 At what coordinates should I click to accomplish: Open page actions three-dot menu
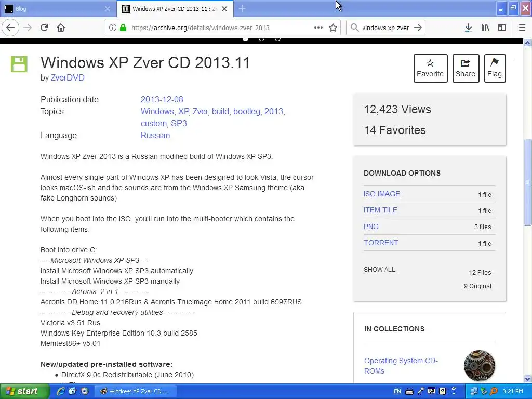[x=318, y=28]
